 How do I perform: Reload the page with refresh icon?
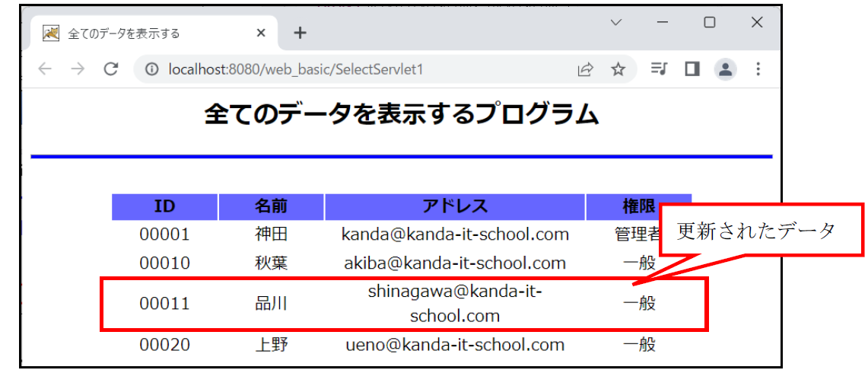pyautogui.click(x=111, y=69)
